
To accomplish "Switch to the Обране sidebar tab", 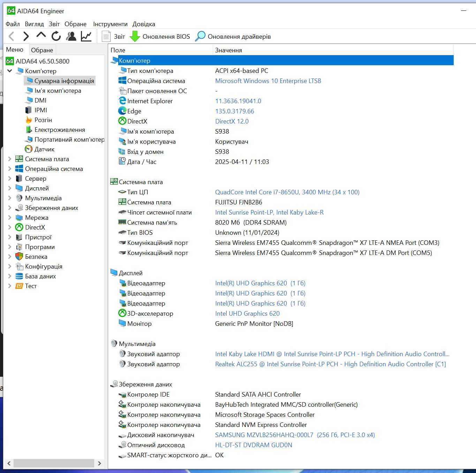I will 42,50.
